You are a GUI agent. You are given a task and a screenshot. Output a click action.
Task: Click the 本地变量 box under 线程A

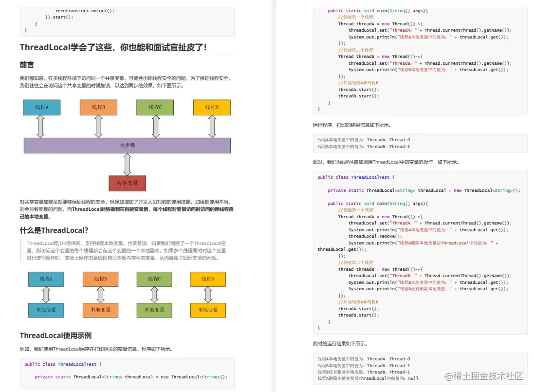pos(46,310)
